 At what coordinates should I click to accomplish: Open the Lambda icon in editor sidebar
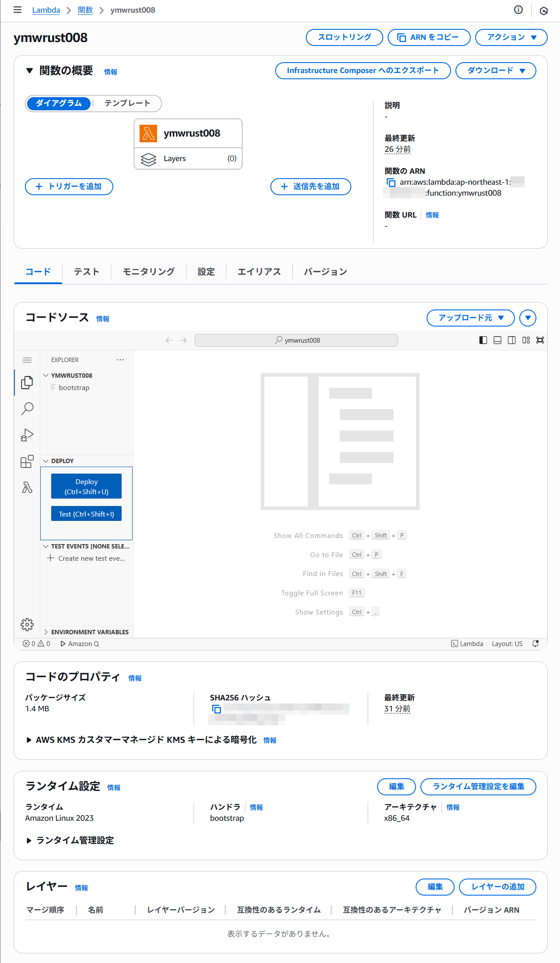[27, 487]
